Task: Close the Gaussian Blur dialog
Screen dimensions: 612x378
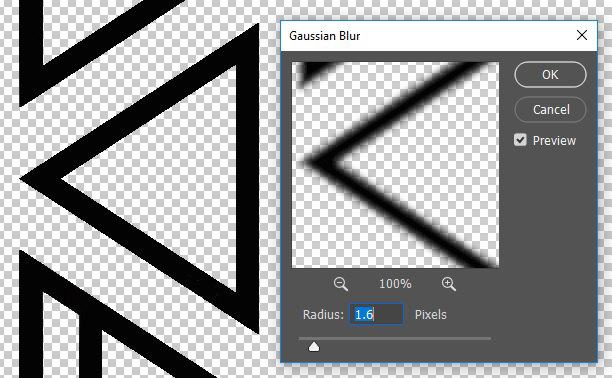Action: click(x=582, y=36)
